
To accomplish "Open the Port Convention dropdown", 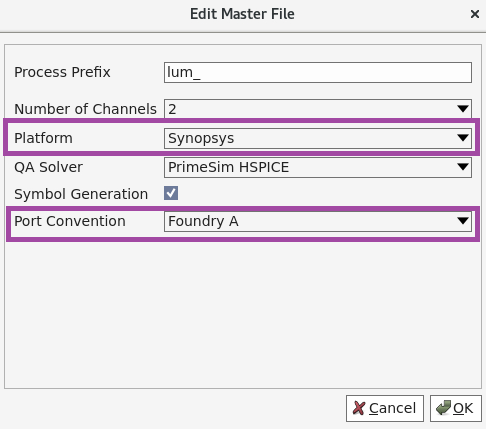I will 318,221.
